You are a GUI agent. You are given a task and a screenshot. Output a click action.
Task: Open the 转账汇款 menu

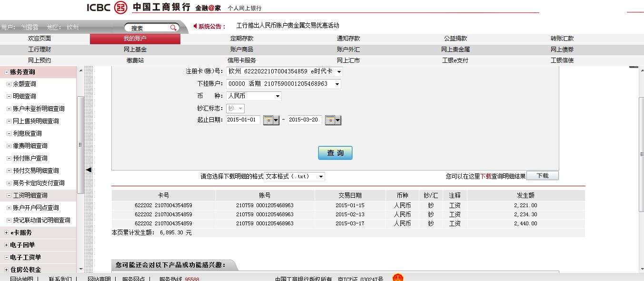click(x=562, y=39)
